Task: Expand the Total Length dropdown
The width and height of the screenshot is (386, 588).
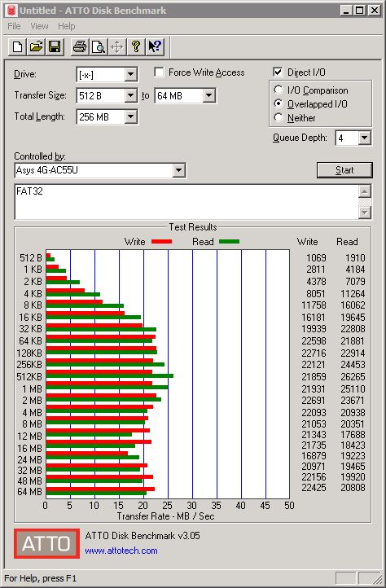Action: click(x=130, y=116)
